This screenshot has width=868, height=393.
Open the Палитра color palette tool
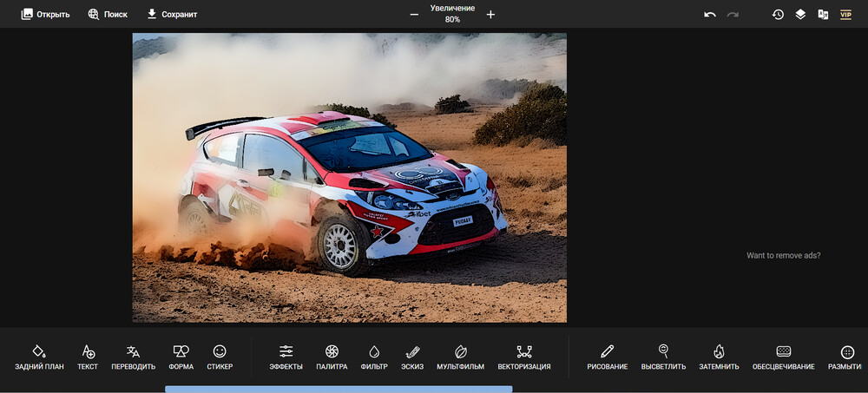332,357
